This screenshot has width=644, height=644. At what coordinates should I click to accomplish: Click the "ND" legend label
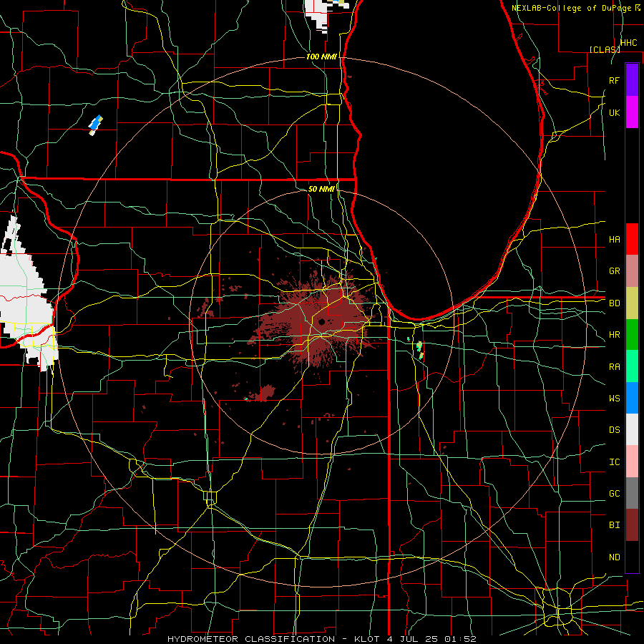(615, 557)
